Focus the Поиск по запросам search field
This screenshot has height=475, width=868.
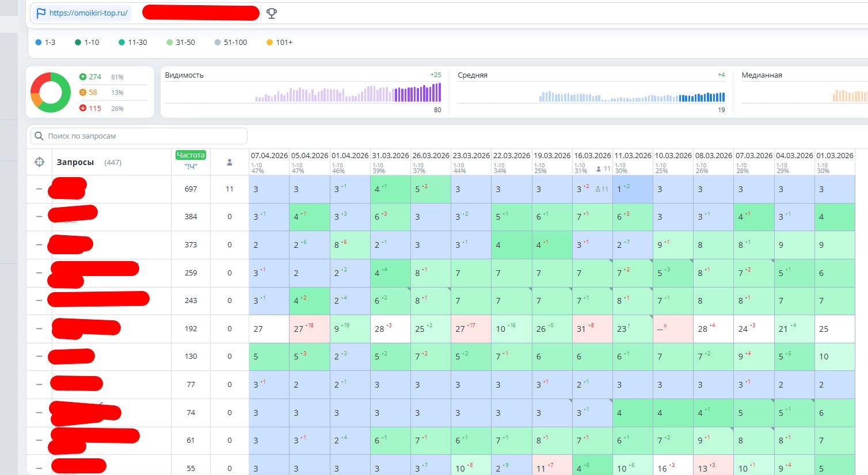pos(139,136)
